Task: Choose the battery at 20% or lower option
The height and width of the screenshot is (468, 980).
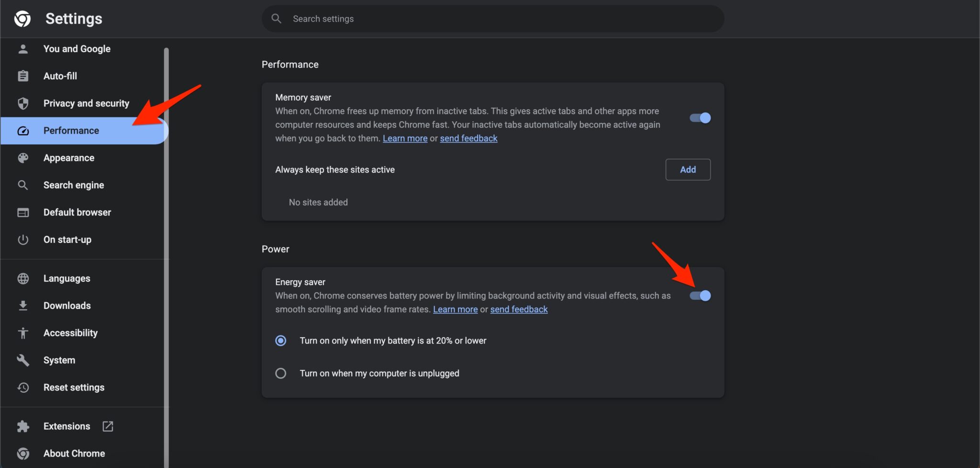Action: coord(281,341)
